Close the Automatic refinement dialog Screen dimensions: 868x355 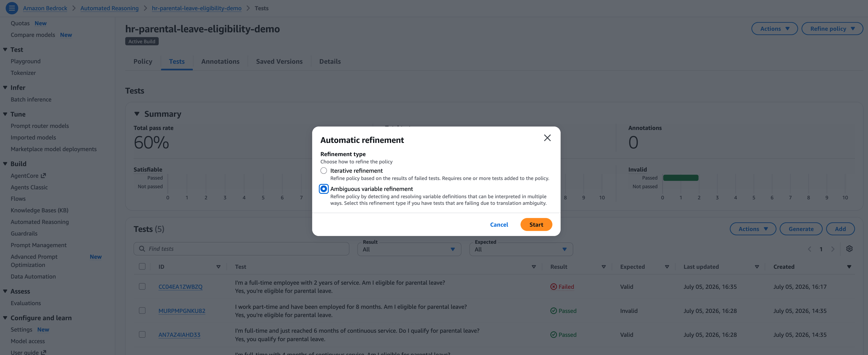click(547, 138)
